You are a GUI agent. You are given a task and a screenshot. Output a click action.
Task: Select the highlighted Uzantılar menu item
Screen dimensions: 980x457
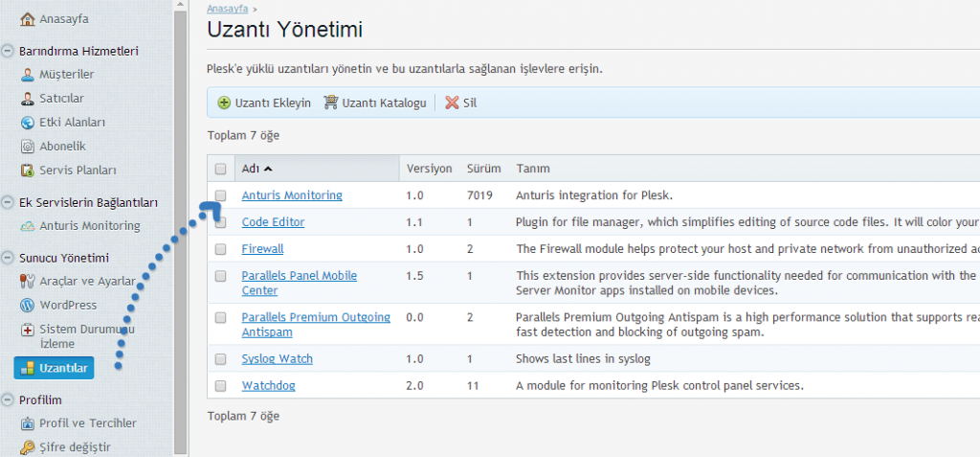[54, 368]
